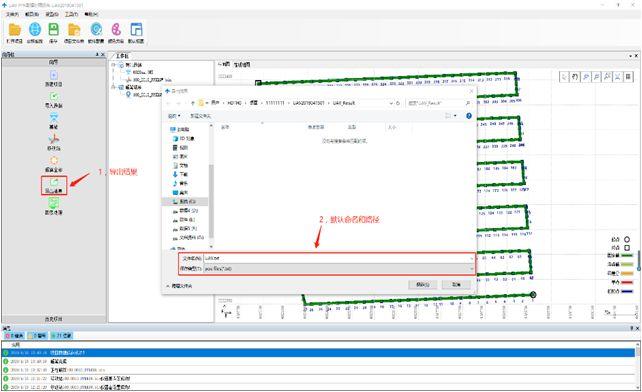
Task: Collapse the hide folders expander
Action: (x=179, y=286)
